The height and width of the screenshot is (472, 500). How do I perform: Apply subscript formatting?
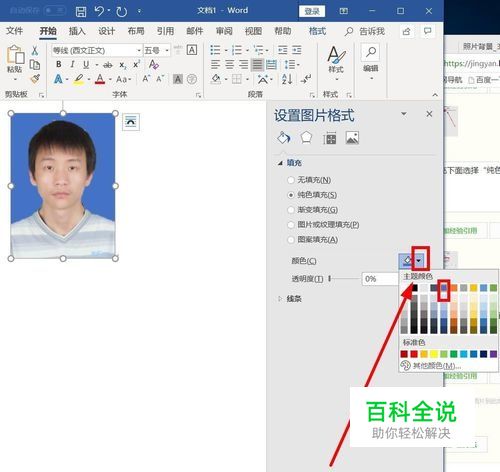(x=123, y=65)
